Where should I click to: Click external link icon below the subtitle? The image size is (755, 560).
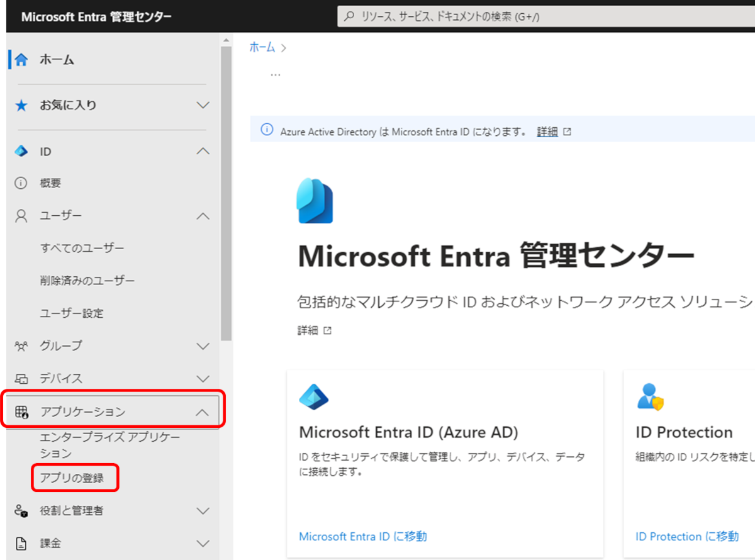tap(327, 330)
